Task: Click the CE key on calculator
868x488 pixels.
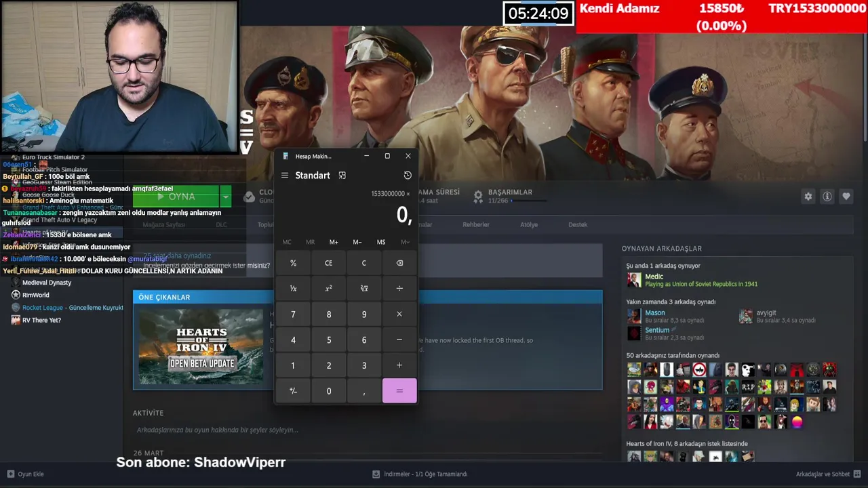Action: tap(328, 263)
